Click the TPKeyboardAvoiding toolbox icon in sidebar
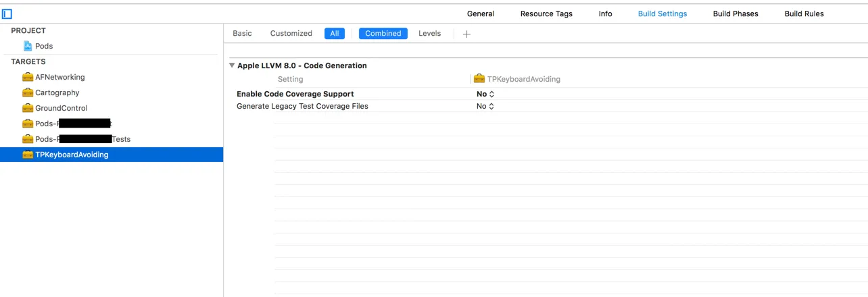 point(28,155)
